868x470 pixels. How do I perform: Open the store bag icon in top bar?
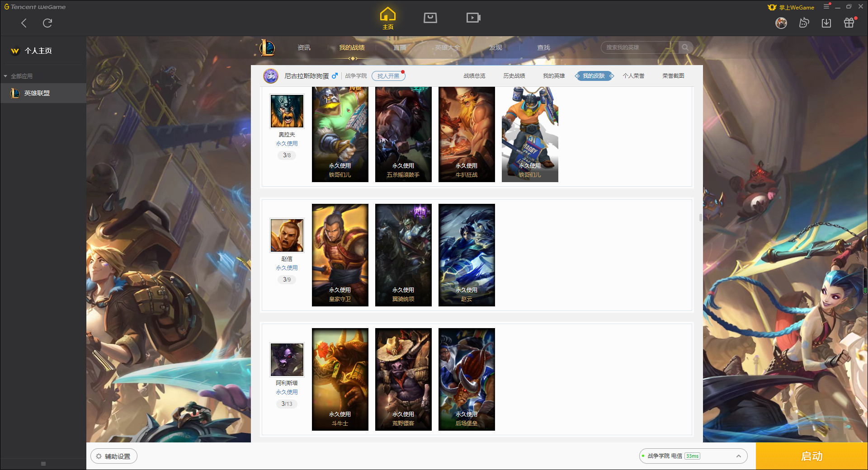pos(430,18)
